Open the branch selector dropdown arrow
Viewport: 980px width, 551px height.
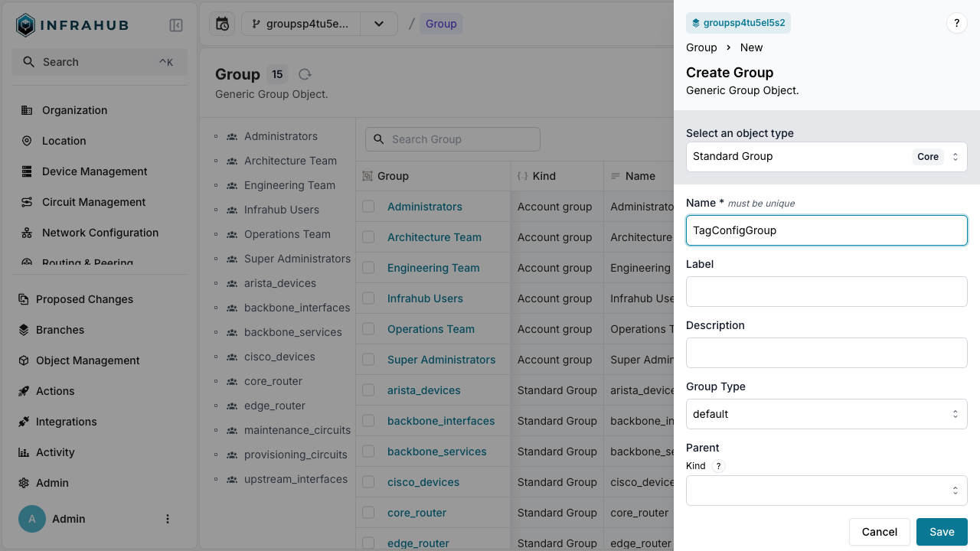(379, 24)
